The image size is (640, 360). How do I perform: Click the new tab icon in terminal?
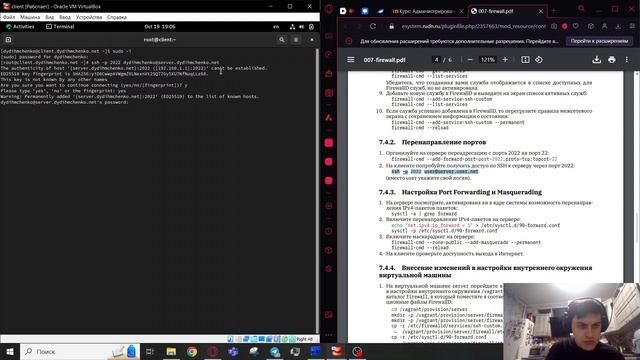click(x=8, y=40)
